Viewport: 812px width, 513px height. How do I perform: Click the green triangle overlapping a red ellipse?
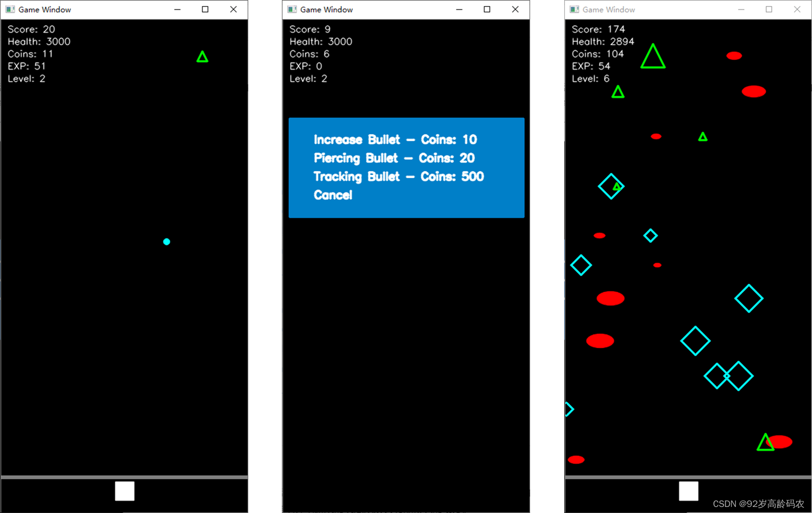pyautogui.click(x=765, y=443)
